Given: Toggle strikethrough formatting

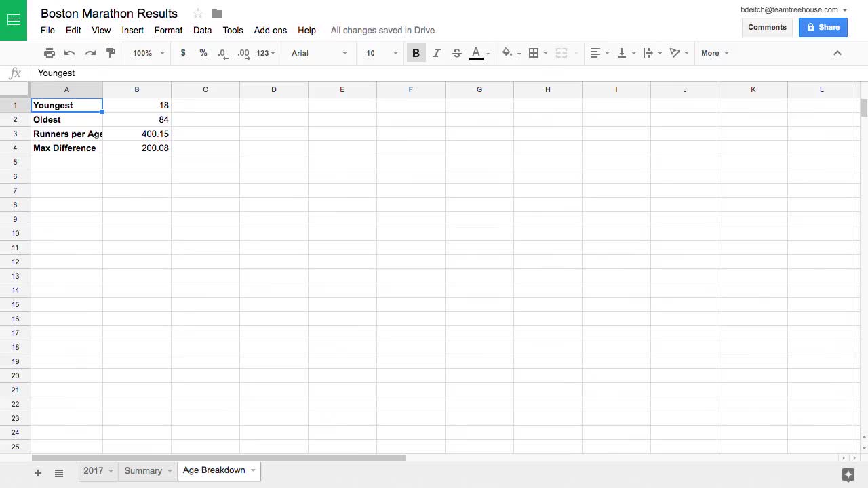Looking at the screenshot, I should point(456,53).
